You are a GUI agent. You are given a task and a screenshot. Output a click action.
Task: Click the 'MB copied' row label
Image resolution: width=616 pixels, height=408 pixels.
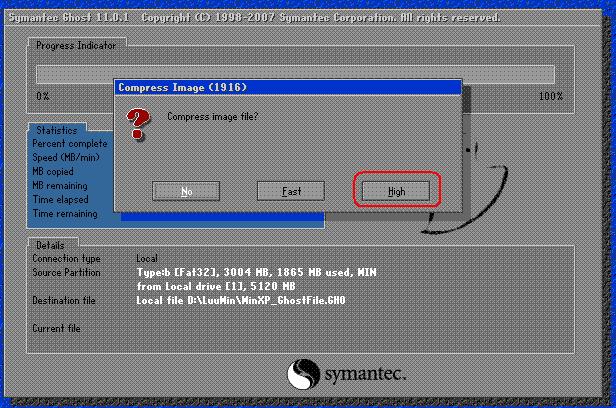click(x=53, y=172)
